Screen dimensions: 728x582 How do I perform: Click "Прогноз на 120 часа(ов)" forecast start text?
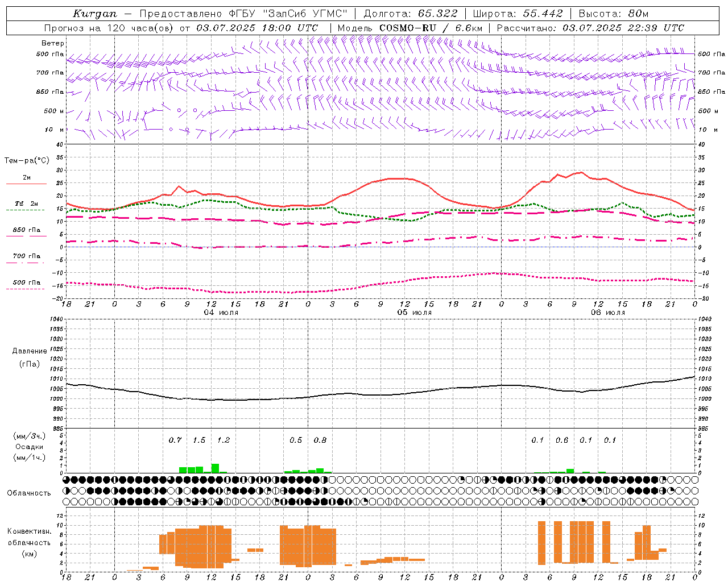tap(110, 28)
